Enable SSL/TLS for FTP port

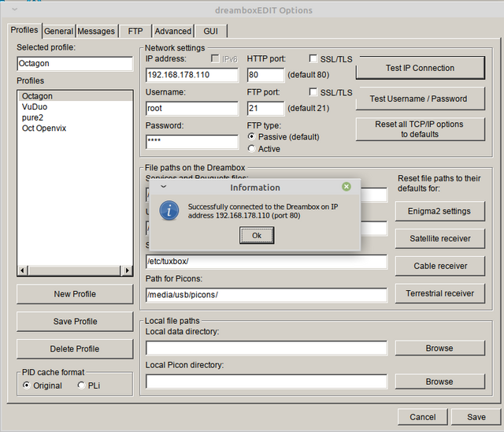point(313,92)
